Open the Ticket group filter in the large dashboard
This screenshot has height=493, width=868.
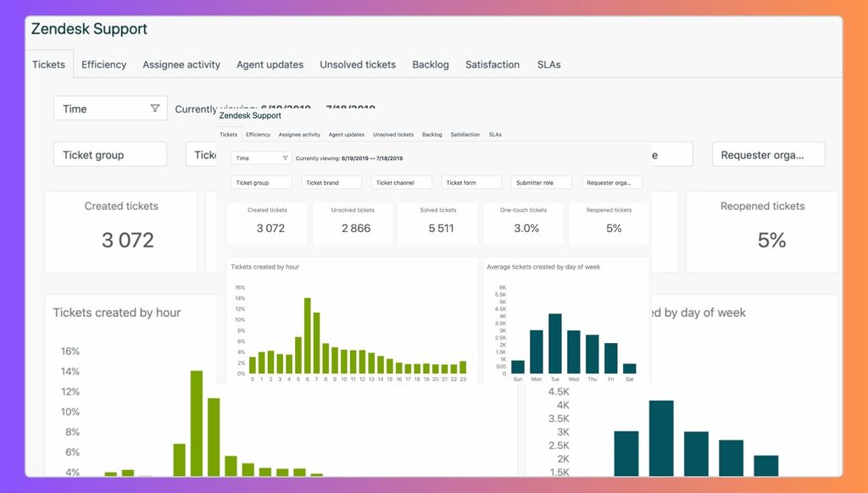[x=110, y=154]
